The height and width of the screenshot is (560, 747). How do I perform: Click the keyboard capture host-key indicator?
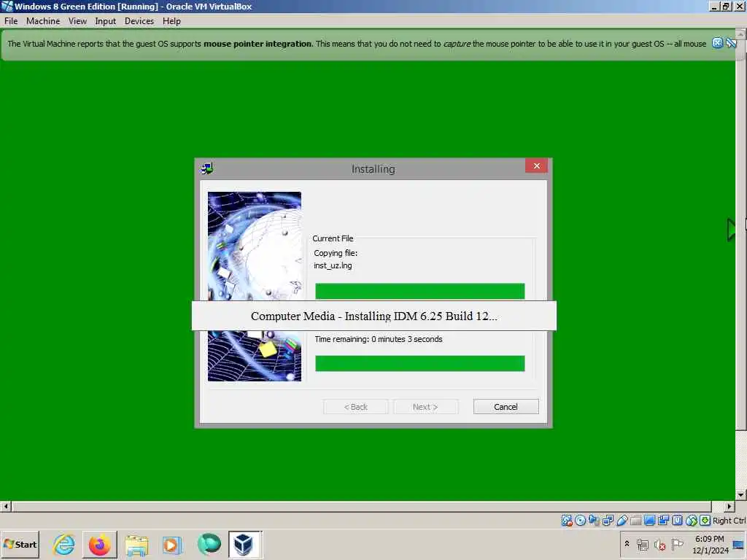click(705, 521)
